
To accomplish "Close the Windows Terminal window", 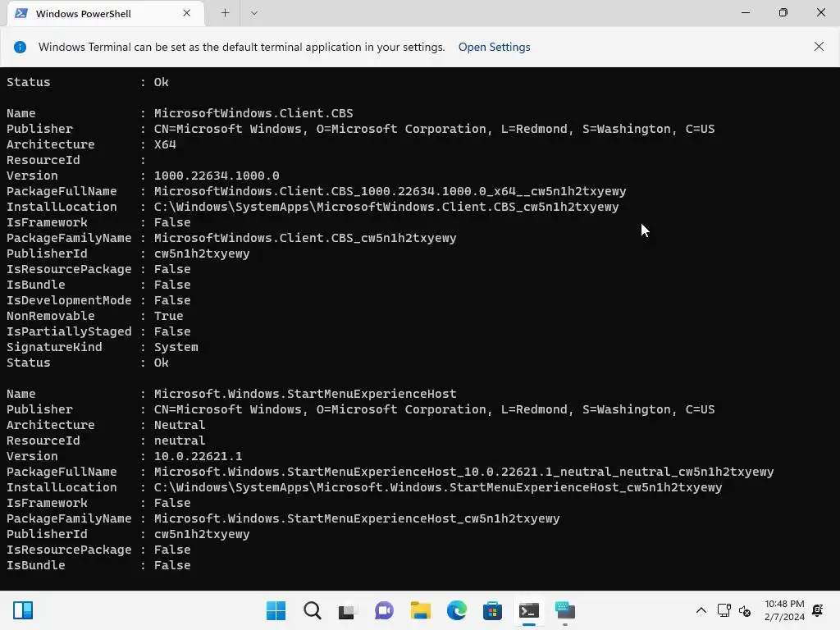I will coord(820,12).
